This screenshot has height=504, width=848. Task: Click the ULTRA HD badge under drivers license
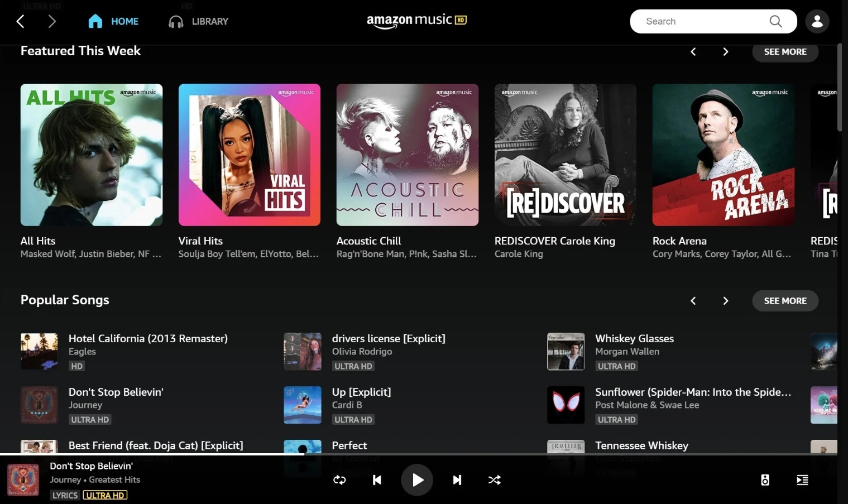click(353, 366)
